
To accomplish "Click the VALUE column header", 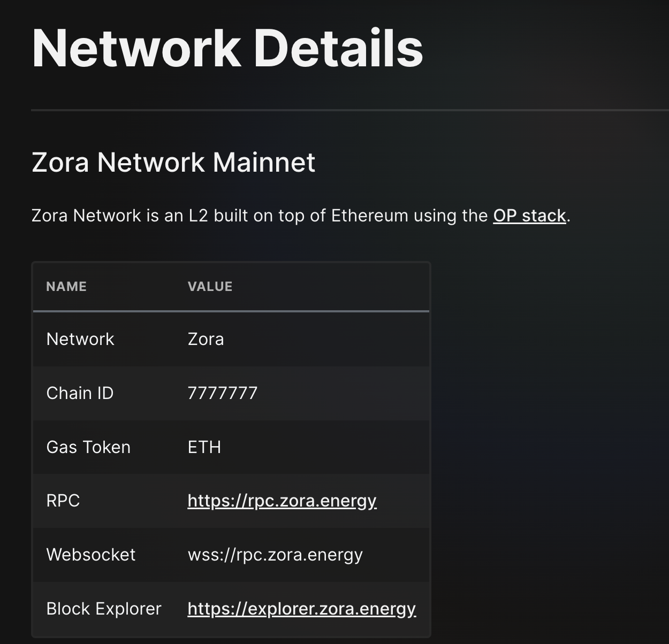I will (x=210, y=287).
